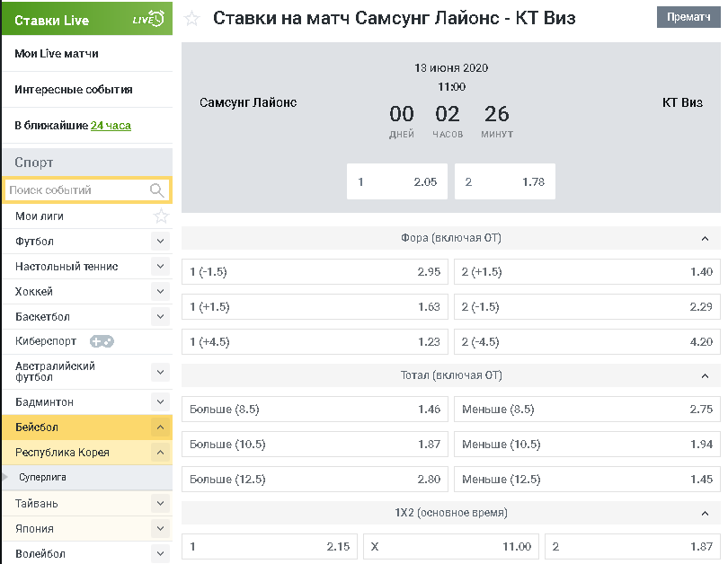Bet on Самсунг Лайонс win at 2.05
The width and height of the screenshot is (728, 564).
pos(396,181)
